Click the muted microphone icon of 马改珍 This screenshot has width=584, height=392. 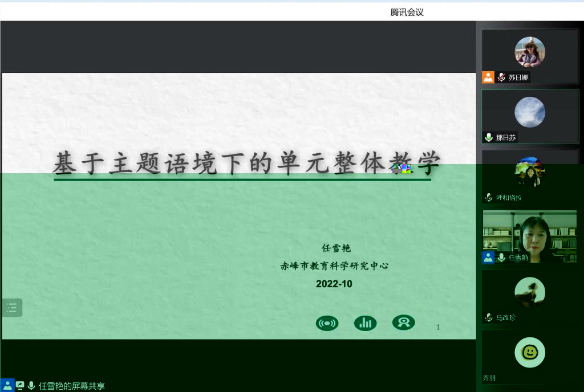click(x=489, y=317)
